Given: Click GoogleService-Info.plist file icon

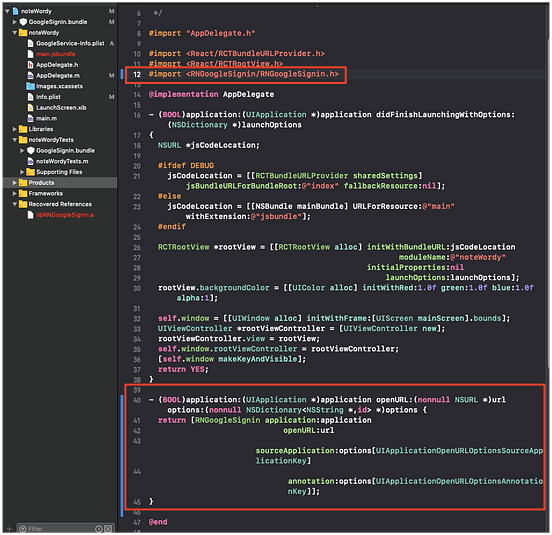Looking at the screenshot, I should [x=31, y=43].
